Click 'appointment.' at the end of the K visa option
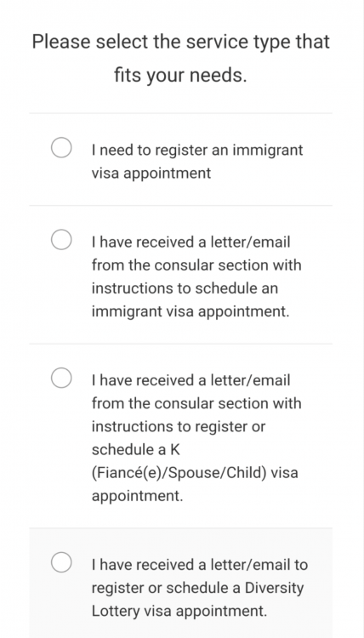The image size is (364, 638). [138, 496]
